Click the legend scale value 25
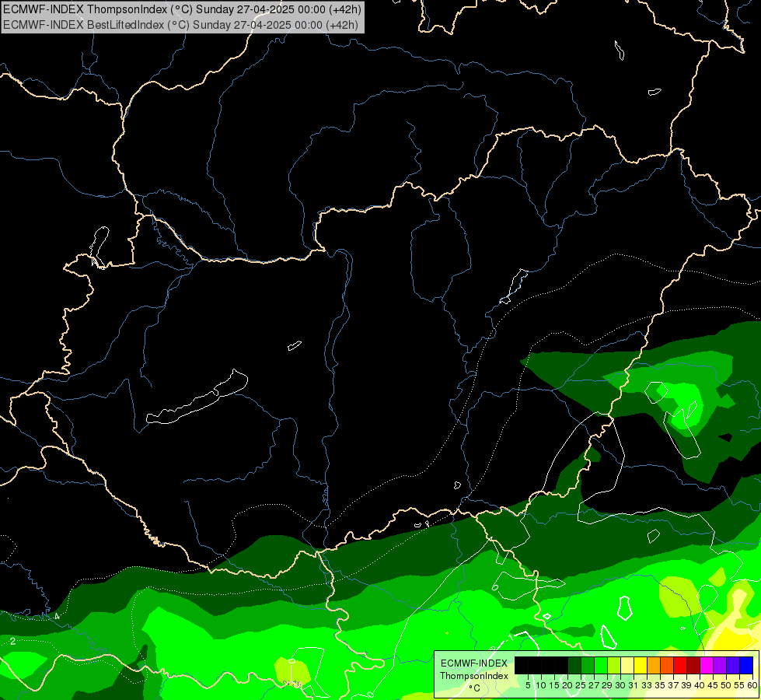Viewport: 761px width, 700px height. pos(581,685)
